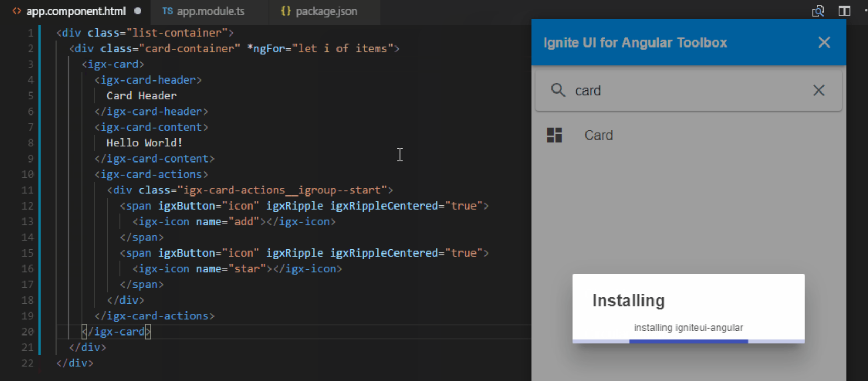Screen dimensions: 868x381
Task: Click the closing </igx-card> tag on line 20
Action: click(x=116, y=331)
